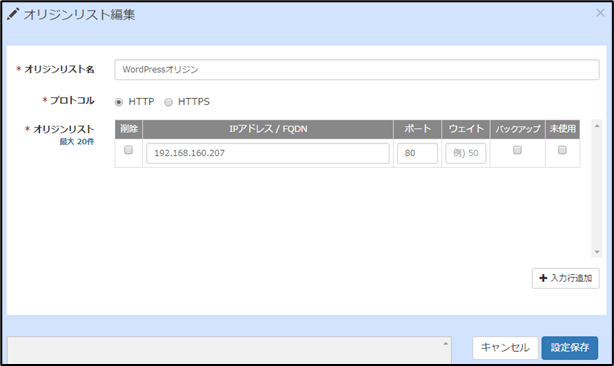Click the plus icon on 入力行追加

click(543, 278)
